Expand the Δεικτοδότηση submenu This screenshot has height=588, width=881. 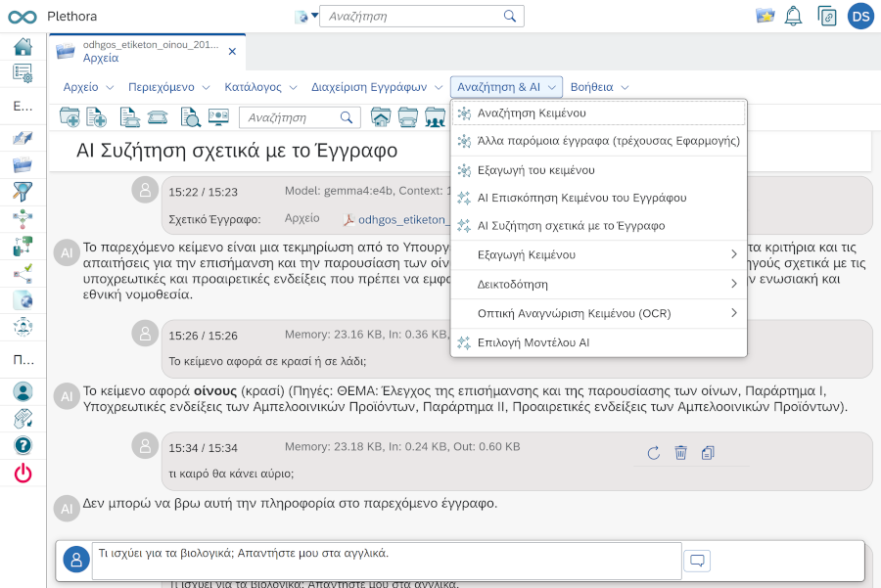pos(599,284)
